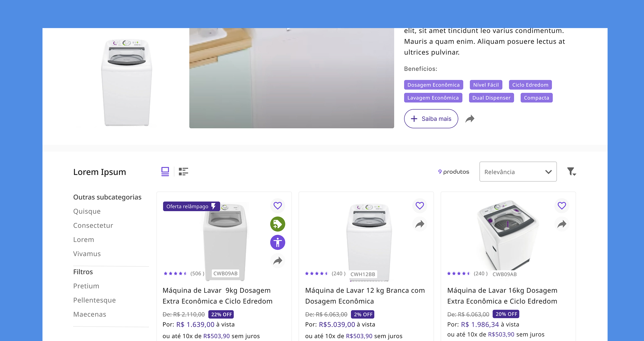Image resolution: width=644 pixels, height=341 pixels.
Task: Switch to list view layout
Action: 183,172
